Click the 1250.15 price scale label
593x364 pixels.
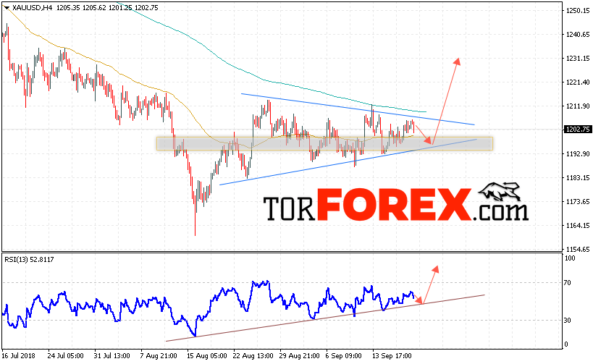[x=578, y=11]
